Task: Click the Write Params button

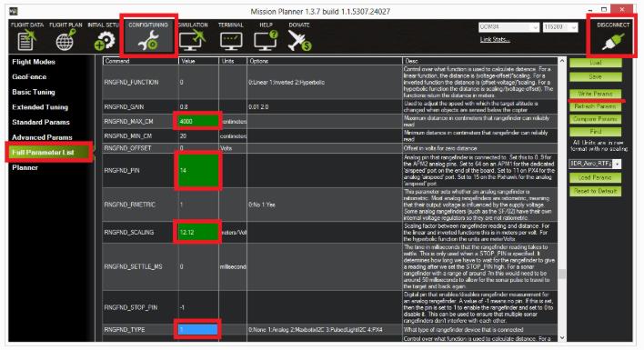Action: pos(595,94)
